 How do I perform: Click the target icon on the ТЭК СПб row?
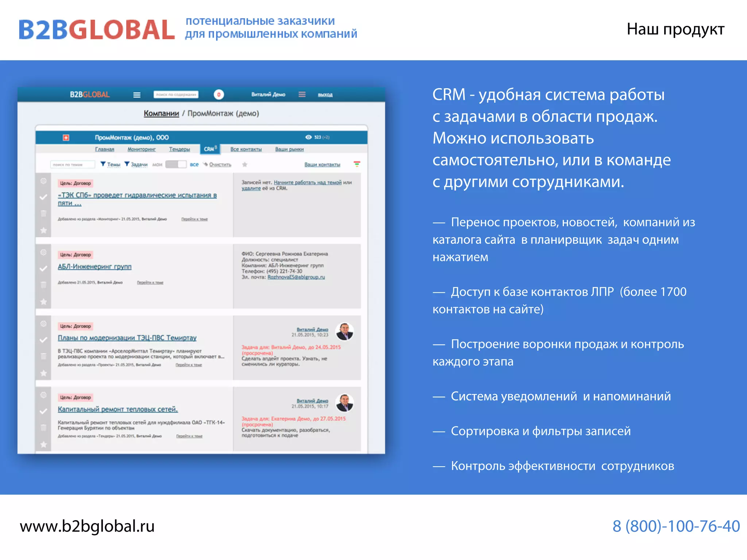point(43,181)
